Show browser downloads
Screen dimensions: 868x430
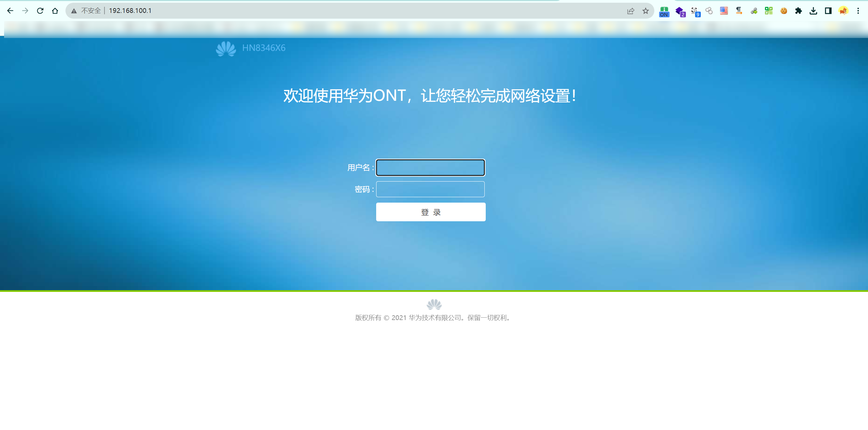coord(813,11)
